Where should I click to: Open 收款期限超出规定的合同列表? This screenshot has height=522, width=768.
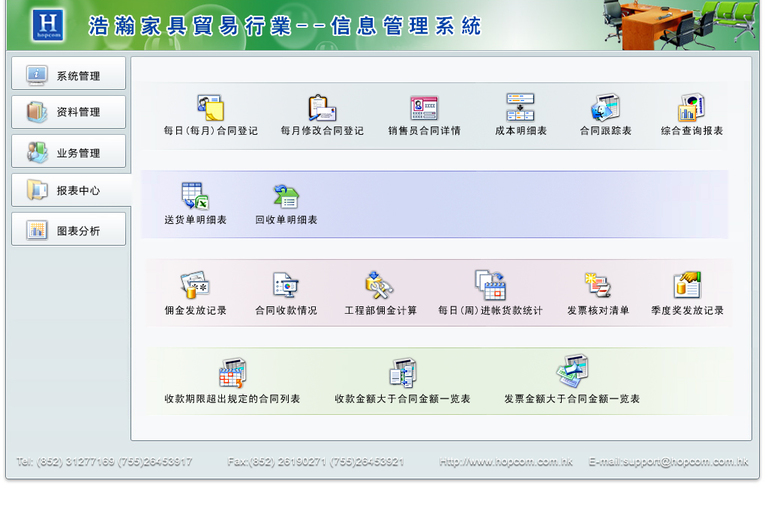pyautogui.click(x=232, y=374)
